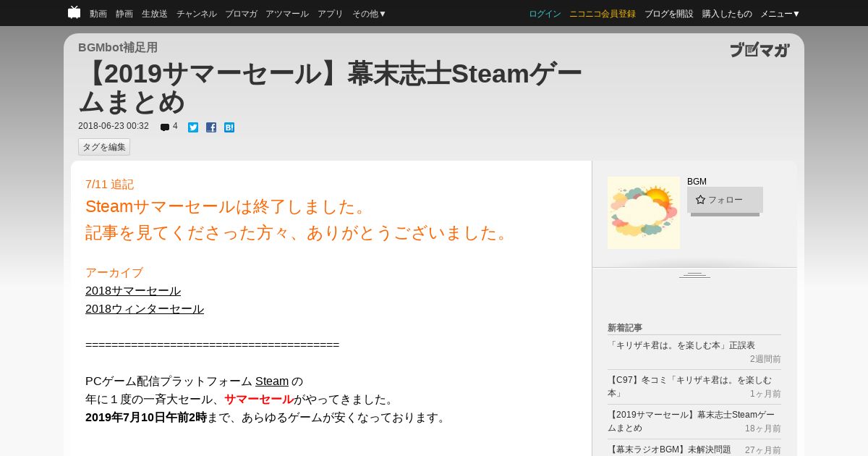Viewport: 868px width, 456px height.
Task: Open the アツマール menu item
Action: pos(287,14)
